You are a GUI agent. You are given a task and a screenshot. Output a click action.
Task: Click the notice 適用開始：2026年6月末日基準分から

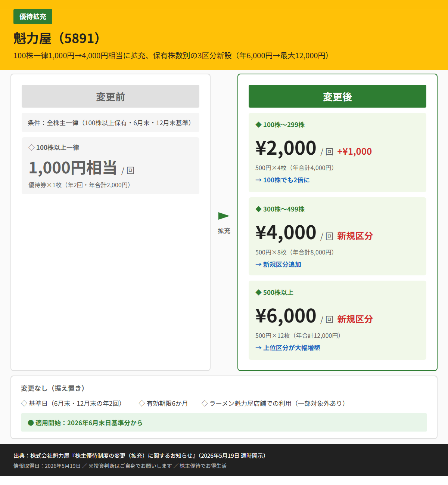224,423
